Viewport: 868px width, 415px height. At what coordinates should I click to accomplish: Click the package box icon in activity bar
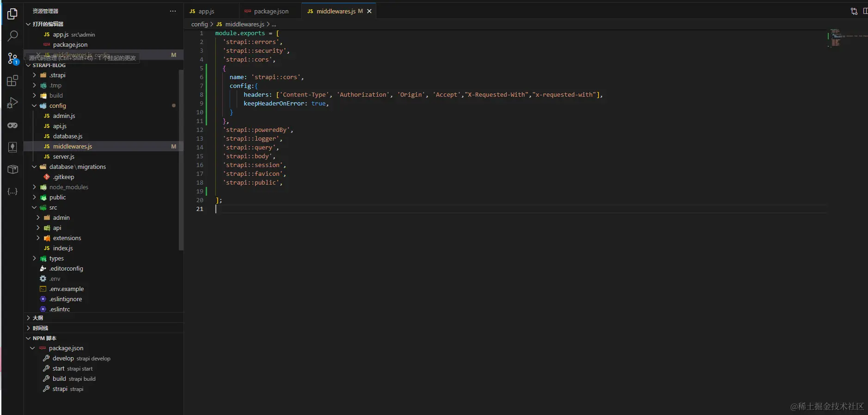coord(12,169)
